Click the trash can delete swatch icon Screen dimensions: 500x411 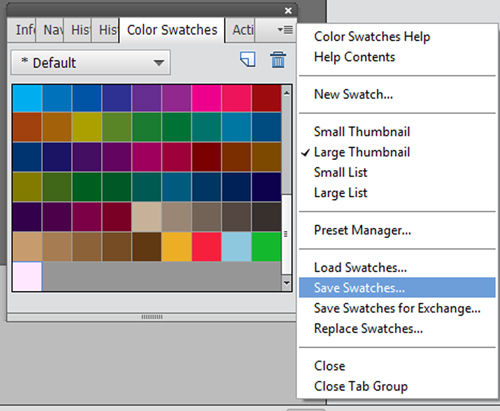[278, 60]
